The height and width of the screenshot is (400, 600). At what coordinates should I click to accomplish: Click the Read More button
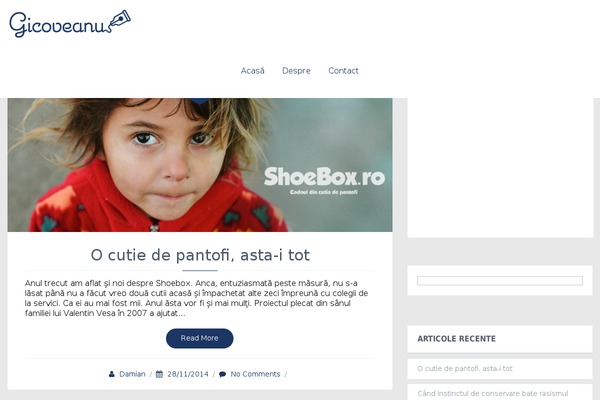(199, 338)
